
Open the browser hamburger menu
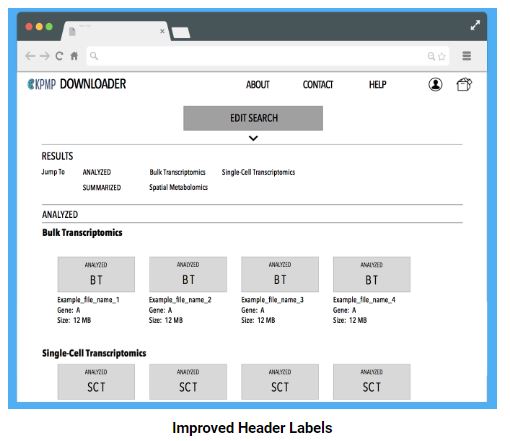coord(466,56)
